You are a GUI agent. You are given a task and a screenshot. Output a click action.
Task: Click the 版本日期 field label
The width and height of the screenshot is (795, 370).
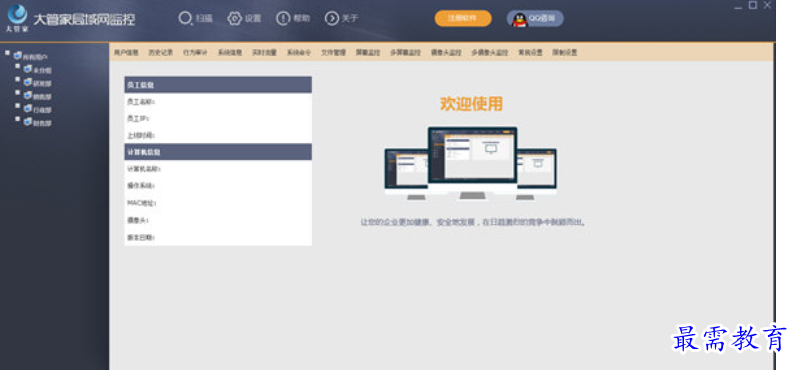click(x=140, y=237)
